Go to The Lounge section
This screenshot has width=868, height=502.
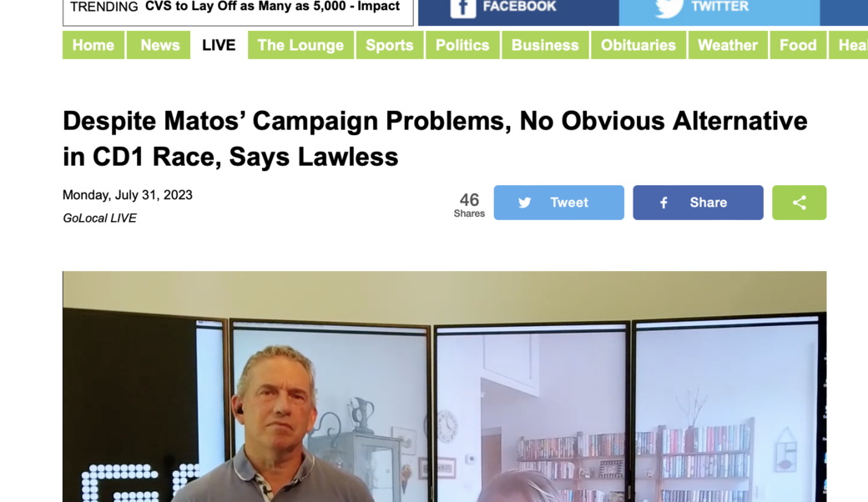300,45
